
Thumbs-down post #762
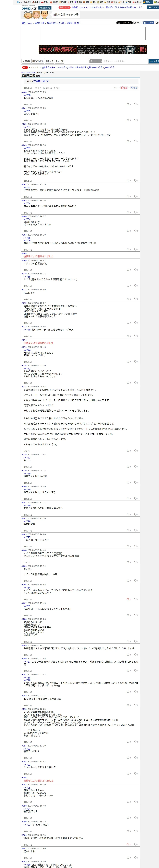pyautogui.click(x=136, y=141)
